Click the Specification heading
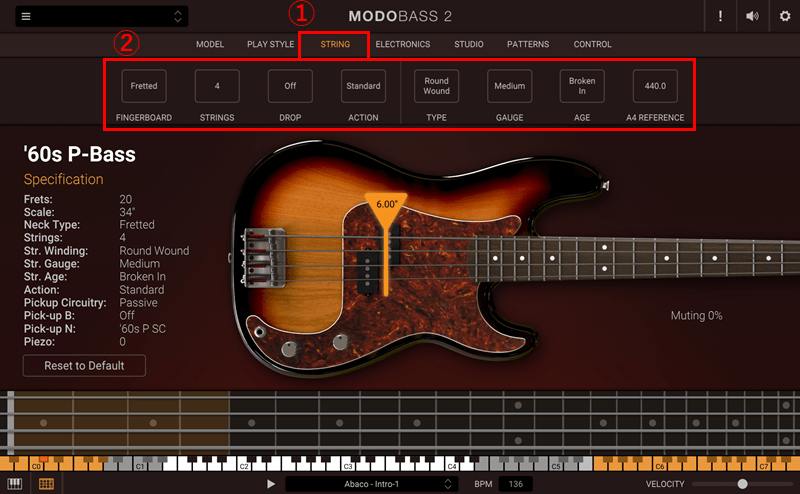 point(63,180)
